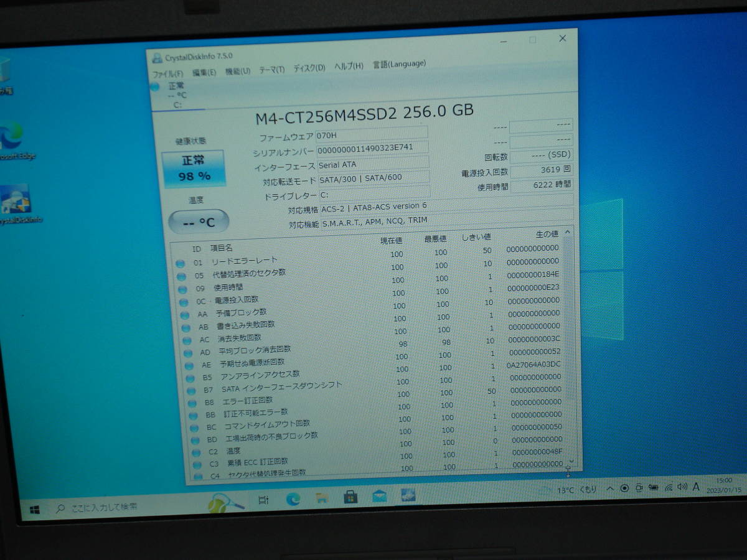Click the power-on hours value 6222 時間
Screen dimensions: 747x560
click(542, 185)
